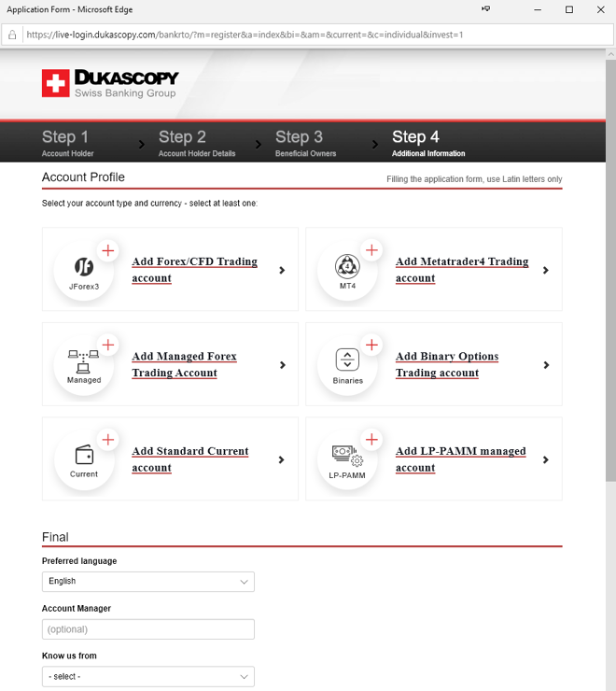Viewport: 616px width, 691px height.
Task: Click Add LP-PAMM managed account link
Action: pyautogui.click(x=460, y=458)
